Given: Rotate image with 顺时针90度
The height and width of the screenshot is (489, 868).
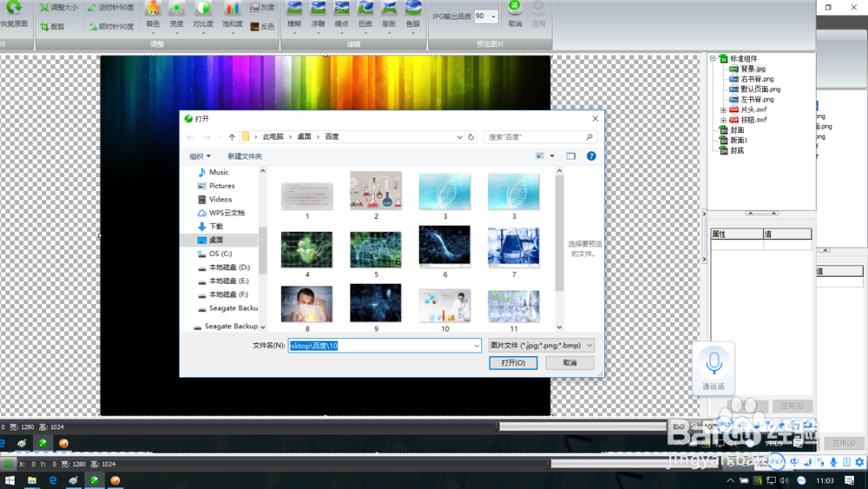Looking at the screenshot, I should (111, 27).
